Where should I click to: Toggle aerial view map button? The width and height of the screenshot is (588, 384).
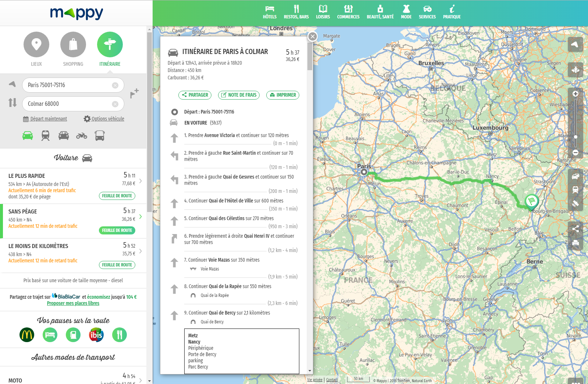[x=575, y=69]
